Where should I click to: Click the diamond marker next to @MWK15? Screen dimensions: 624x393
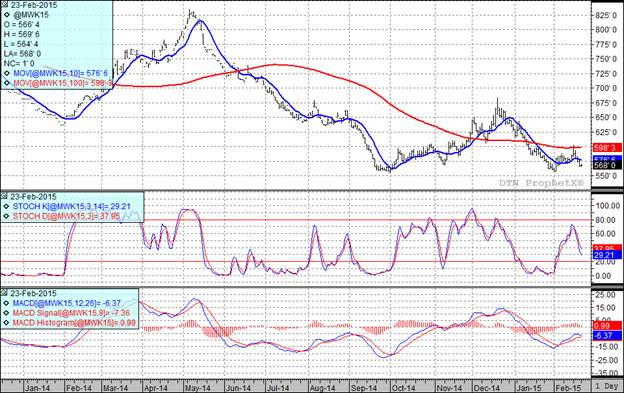[x=7, y=15]
